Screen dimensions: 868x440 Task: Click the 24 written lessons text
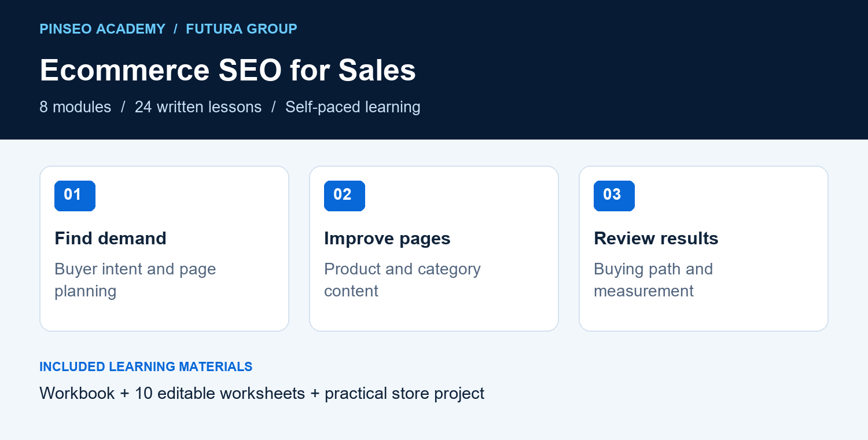198,107
